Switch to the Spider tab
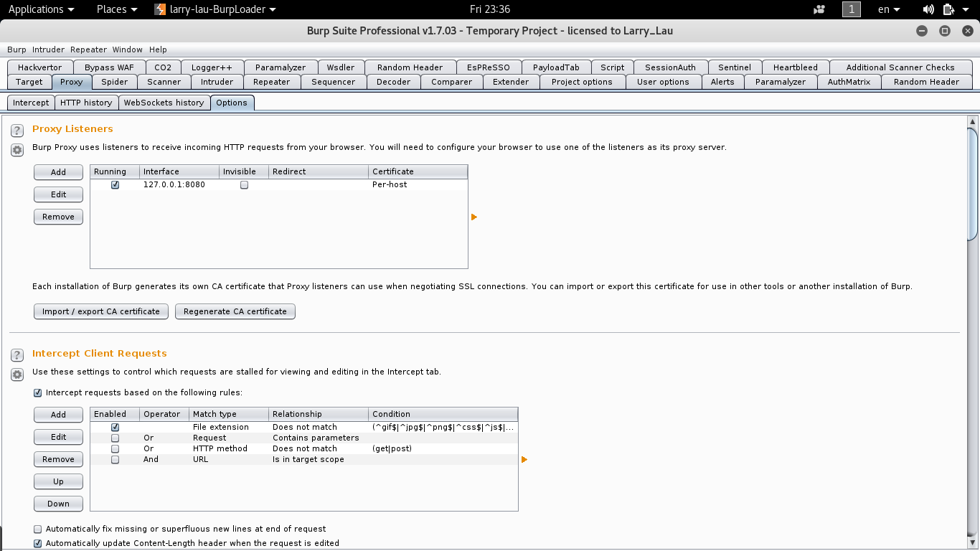This screenshot has height=551, width=980. pyautogui.click(x=115, y=82)
